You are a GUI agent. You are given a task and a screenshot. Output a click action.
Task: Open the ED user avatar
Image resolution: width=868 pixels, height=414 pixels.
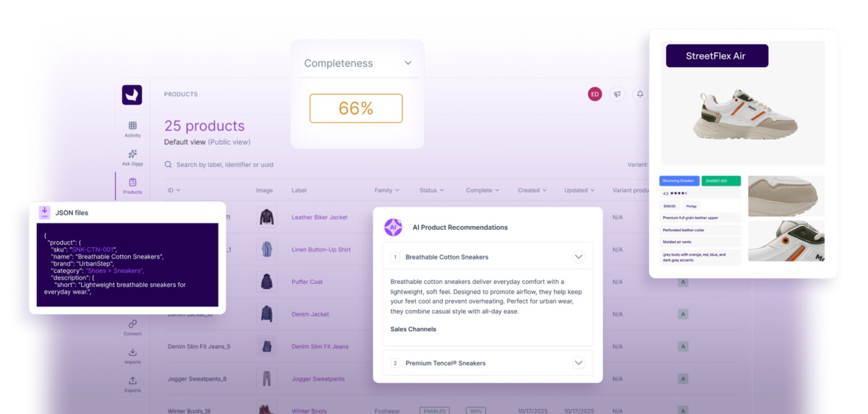pos(595,94)
